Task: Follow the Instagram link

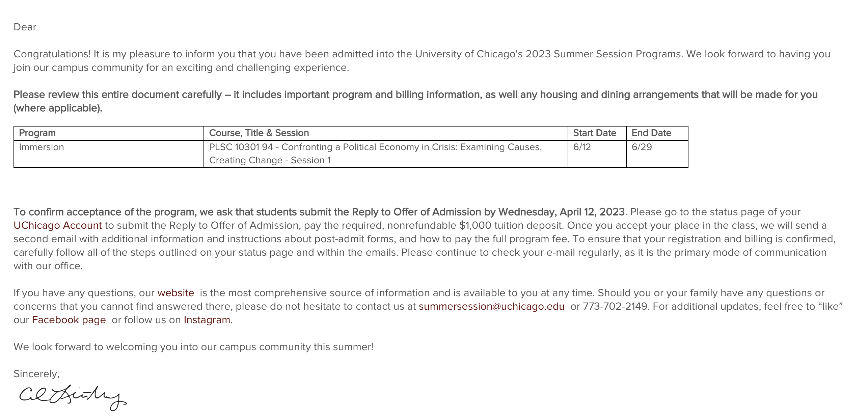Action: pos(207,320)
